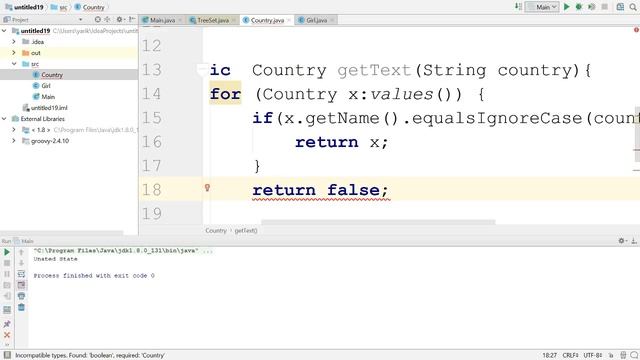Click the CRLF line separator in status bar
Image resolution: width=640 pixels, height=360 pixels.
(570, 356)
